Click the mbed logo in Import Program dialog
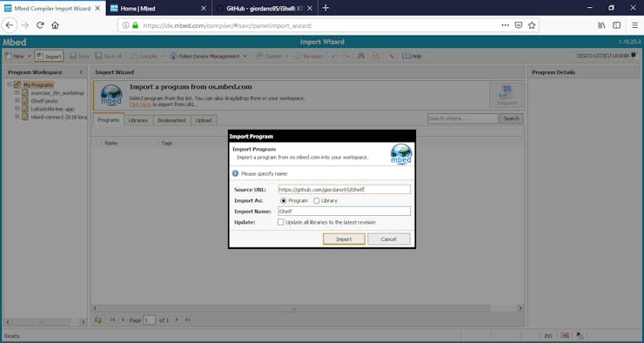The image size is (644, 343). (401, 154)
